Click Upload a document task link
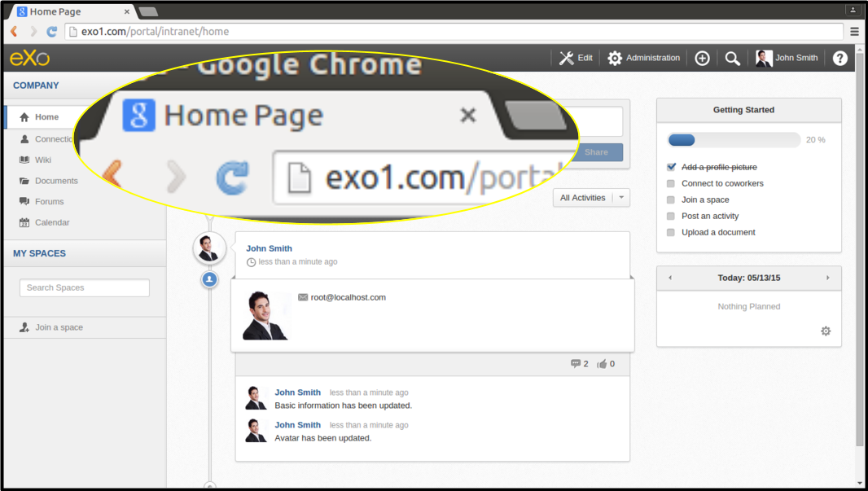 [x=718, y=233]
